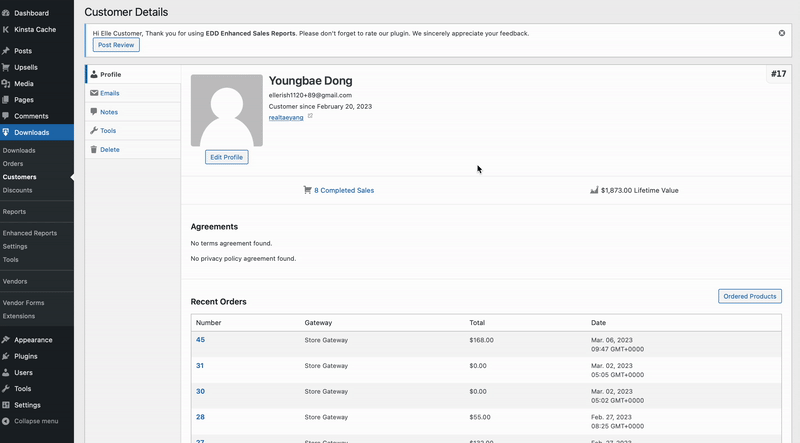The image size is (800, 443).
Task: Open the 8 Completed Sales link
Action: [344, 190]
